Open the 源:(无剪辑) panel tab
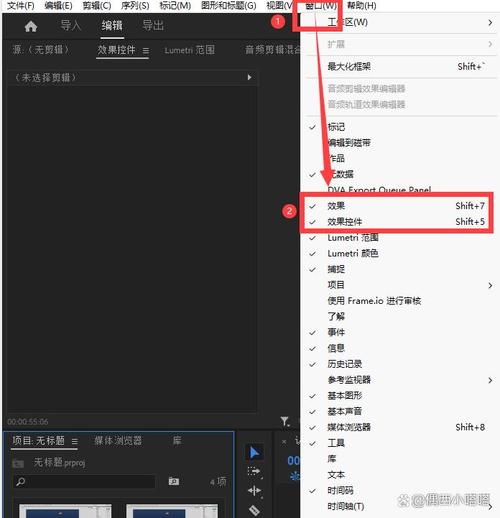Screen dimensions: 500x518 [x=41, y=50]
